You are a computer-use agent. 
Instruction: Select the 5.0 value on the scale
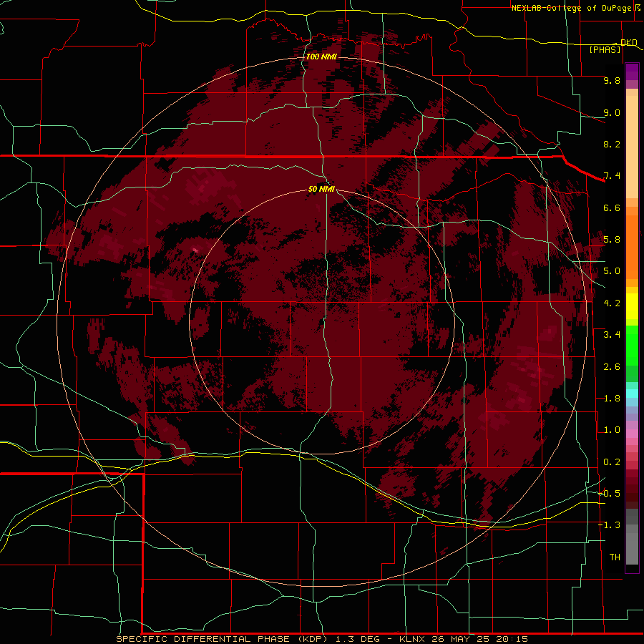(x=612, y=271)
